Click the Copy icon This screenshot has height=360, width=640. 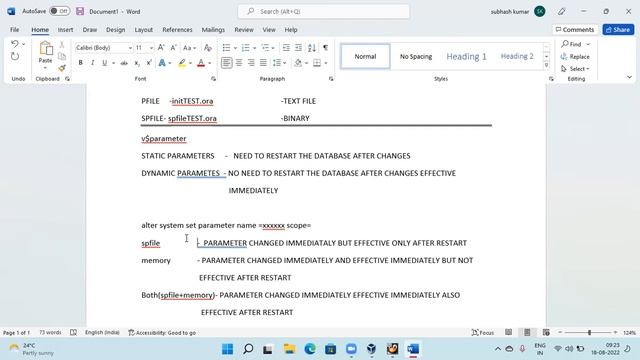pyautogui.click(x=62, y=56)
